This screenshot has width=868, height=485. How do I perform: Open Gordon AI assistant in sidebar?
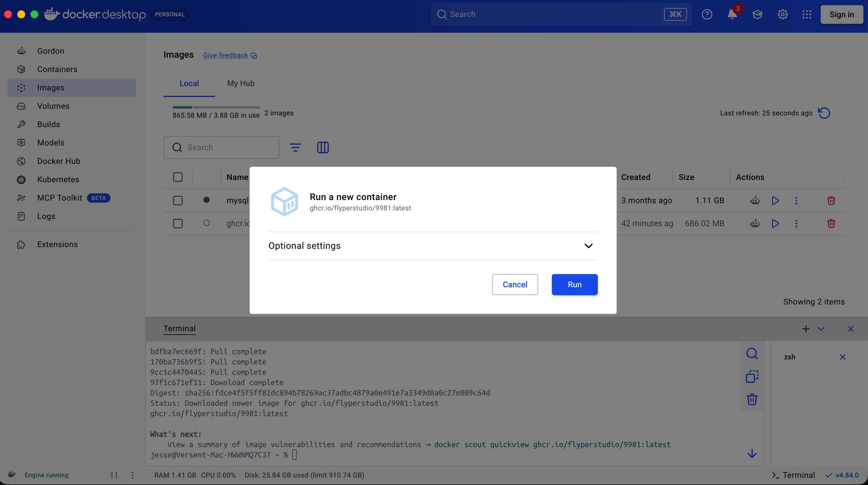[x=71, y=51]
